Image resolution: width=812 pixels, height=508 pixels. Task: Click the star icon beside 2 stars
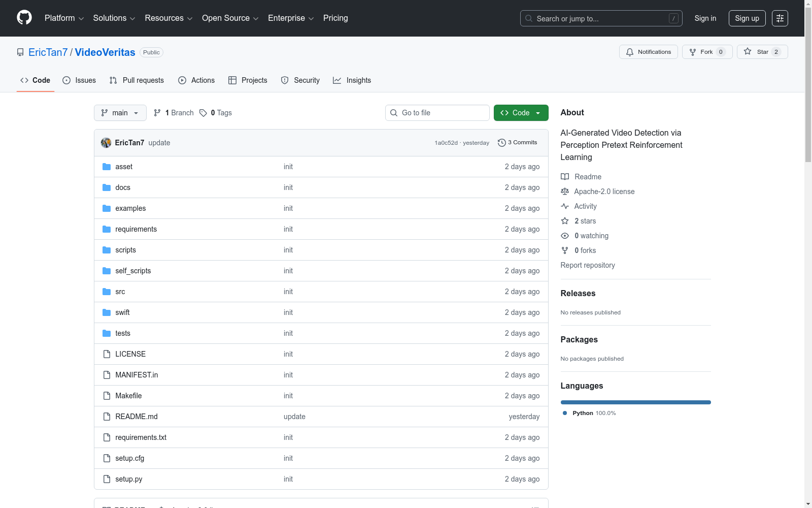click(x=565, y=221)
